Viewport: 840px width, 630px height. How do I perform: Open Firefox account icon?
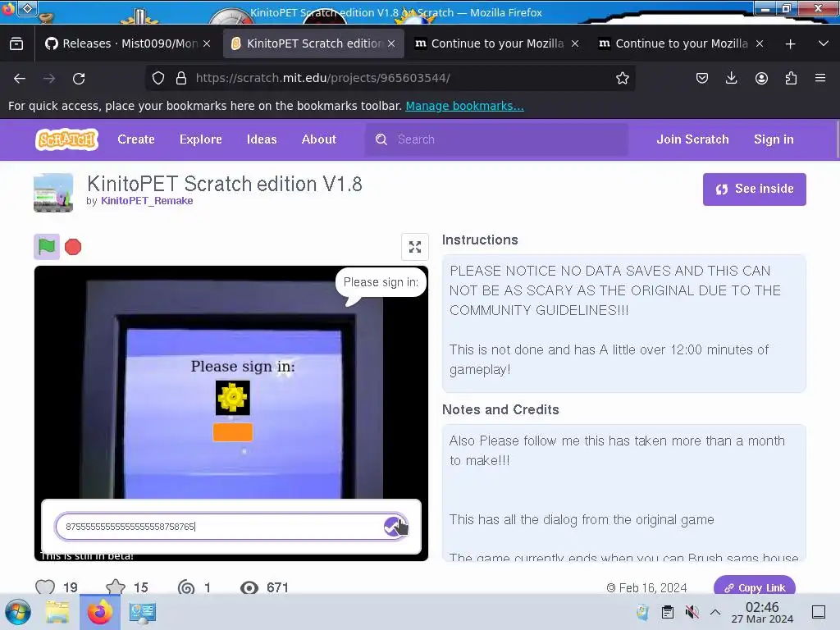[x=761, y=78]
